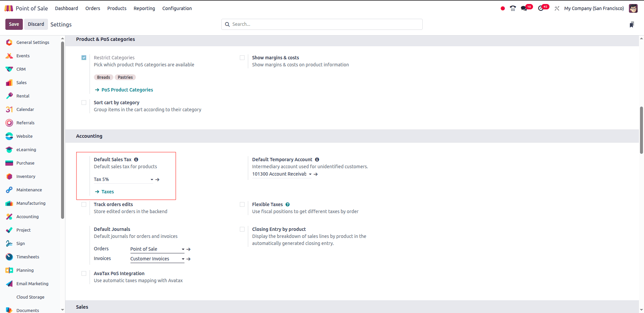Expand the Orders journal dropdown
644x313 pixels.
(x=183, y=249)
